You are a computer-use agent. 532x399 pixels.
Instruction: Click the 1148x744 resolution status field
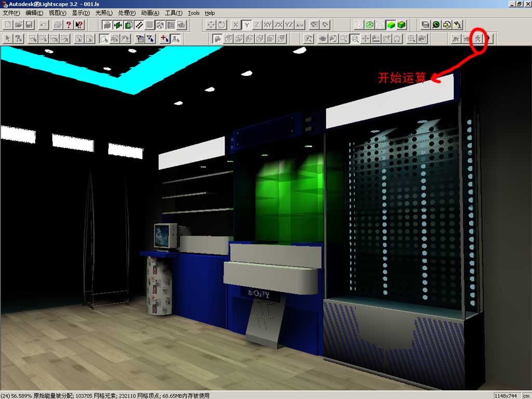point(504,395)
